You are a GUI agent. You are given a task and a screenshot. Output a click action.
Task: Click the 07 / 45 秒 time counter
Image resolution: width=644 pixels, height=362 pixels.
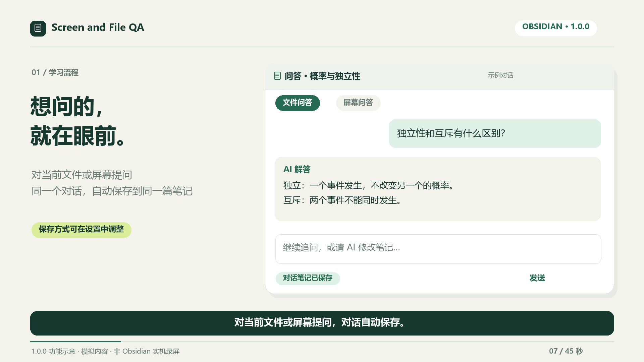point(566,351)
